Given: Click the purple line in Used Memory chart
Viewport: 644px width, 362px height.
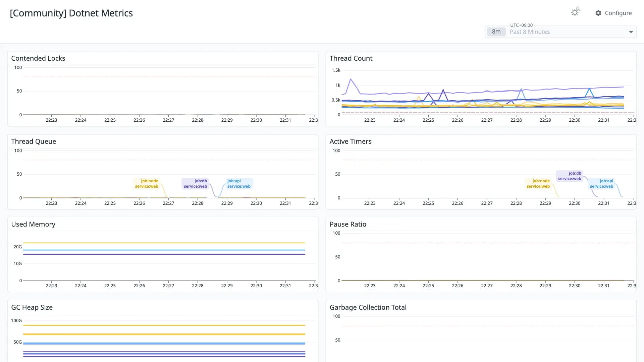Looking at the screenshot, I should coord(164,254).
